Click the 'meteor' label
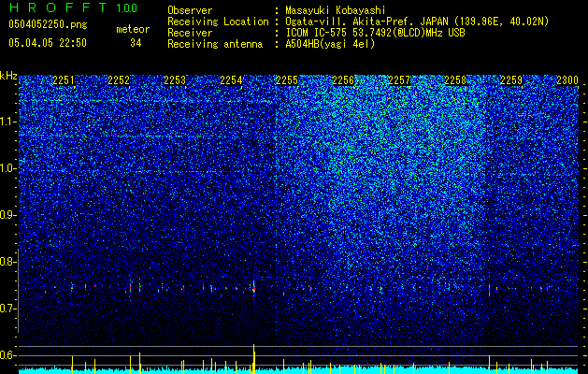The width and height of the screenshot is (588, 374). [x=133, y=29]
